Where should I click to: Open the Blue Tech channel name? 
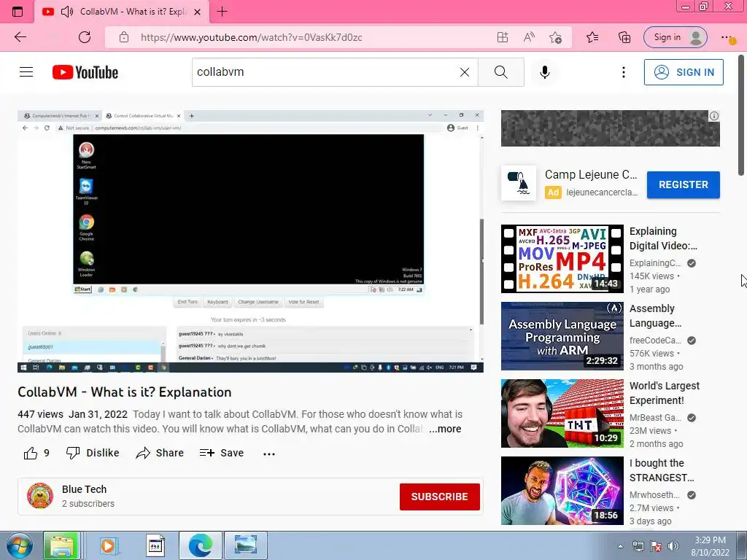tap(85, 489)
